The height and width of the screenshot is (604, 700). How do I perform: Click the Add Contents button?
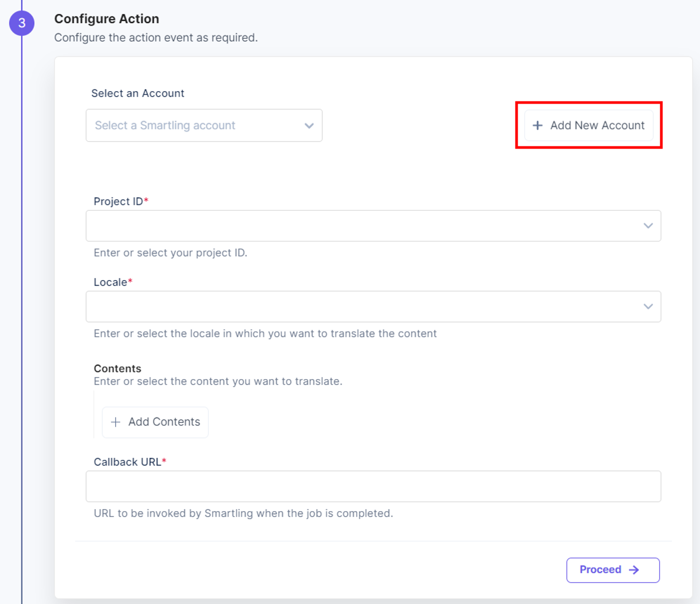[155, 422]
